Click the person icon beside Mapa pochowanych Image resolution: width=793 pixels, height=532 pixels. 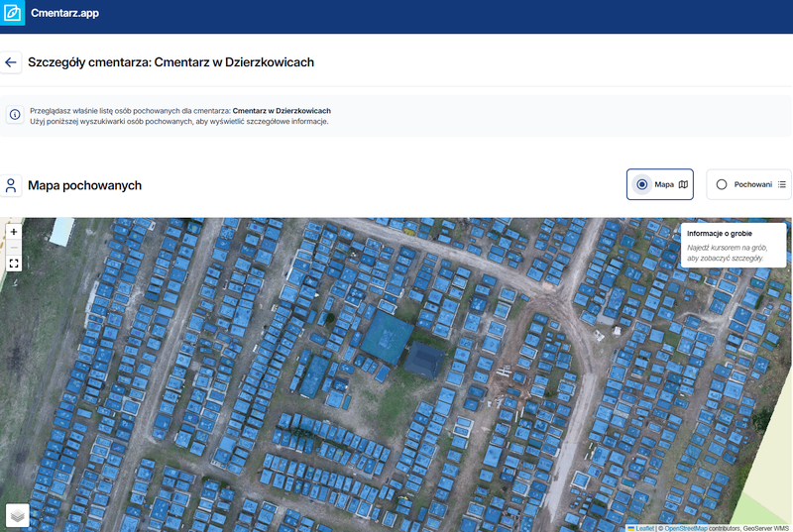point(11,185)
